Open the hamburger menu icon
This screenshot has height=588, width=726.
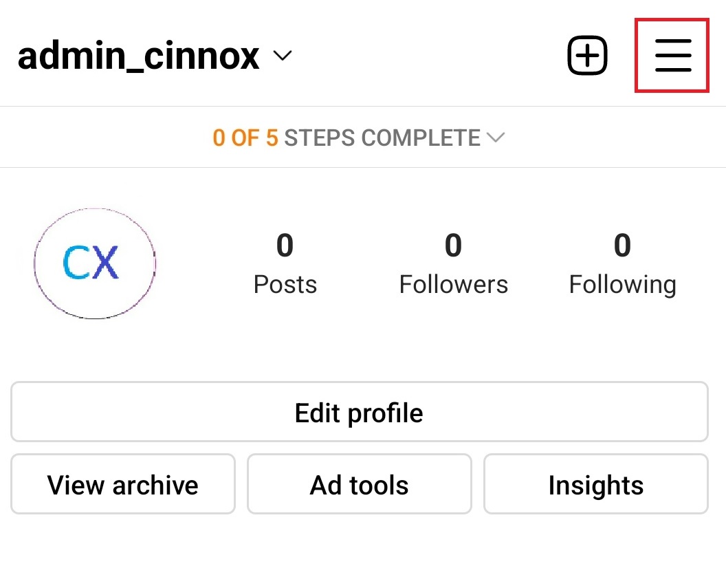(672, 56)
